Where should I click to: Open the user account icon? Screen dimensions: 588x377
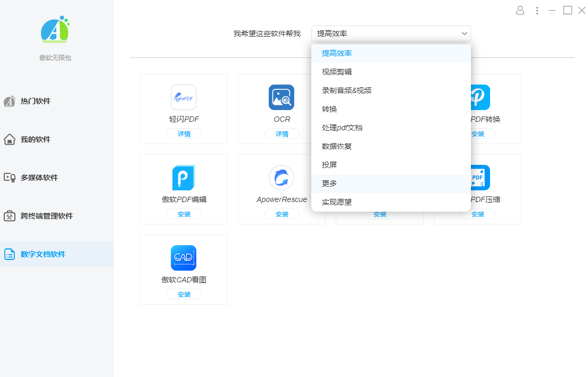coord(520,10)
